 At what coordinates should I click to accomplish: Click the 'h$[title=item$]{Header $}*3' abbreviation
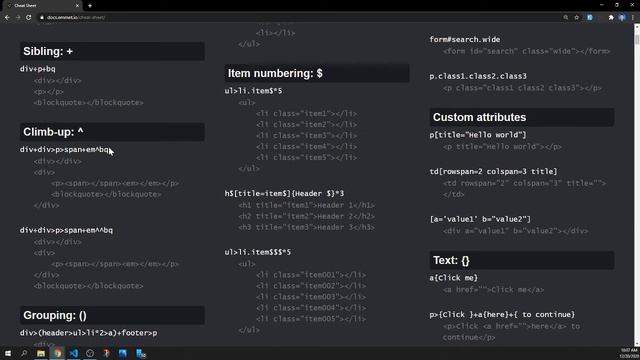point(284,193)
